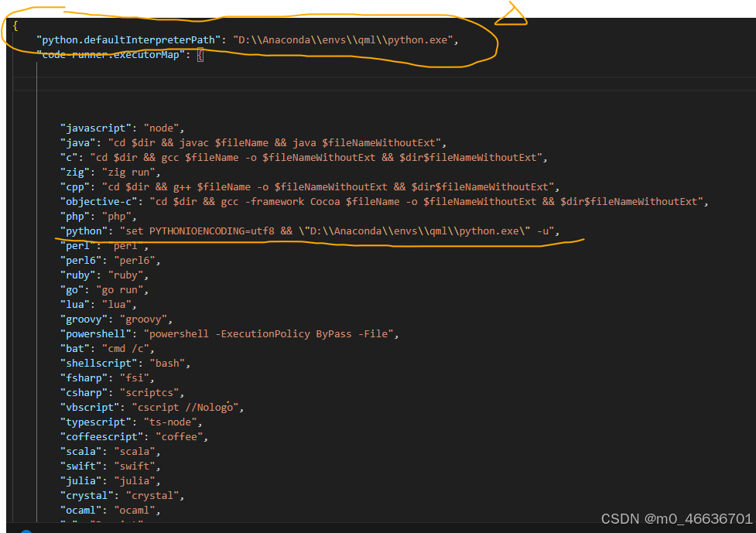This screenshot has height=533, width=756.
Task: Click the "java" executor line
Action: pyautogui.click(x=253, y=143)
